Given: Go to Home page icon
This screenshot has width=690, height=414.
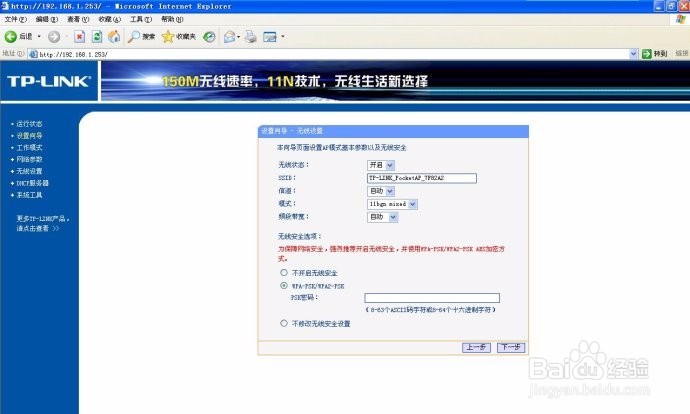Looking at the screenshot, I should [x=114, y=37].
